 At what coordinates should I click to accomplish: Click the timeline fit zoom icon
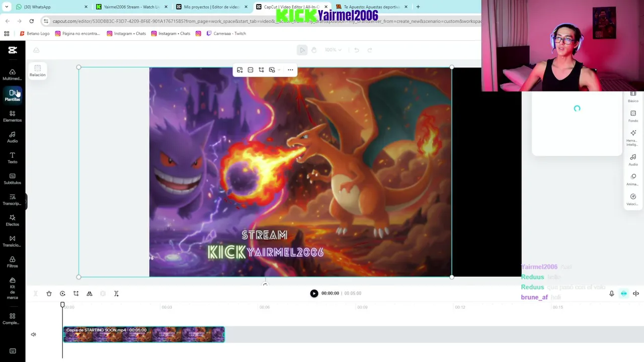tap(636, 294)
